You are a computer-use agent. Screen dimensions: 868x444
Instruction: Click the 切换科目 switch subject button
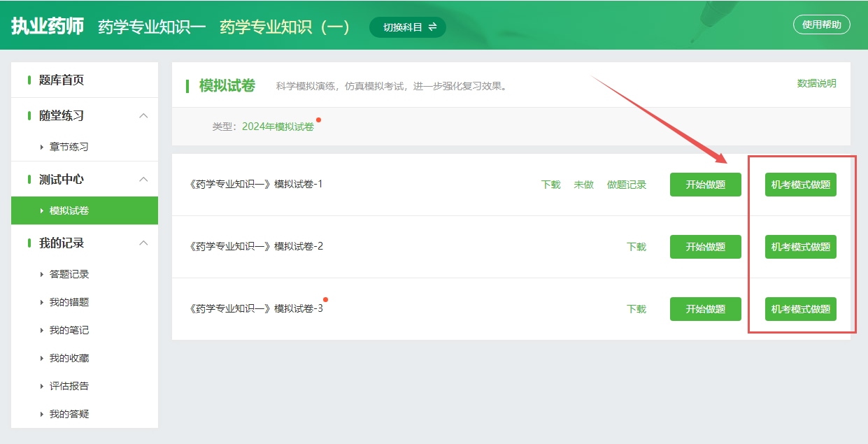click(x=408, y=27)
